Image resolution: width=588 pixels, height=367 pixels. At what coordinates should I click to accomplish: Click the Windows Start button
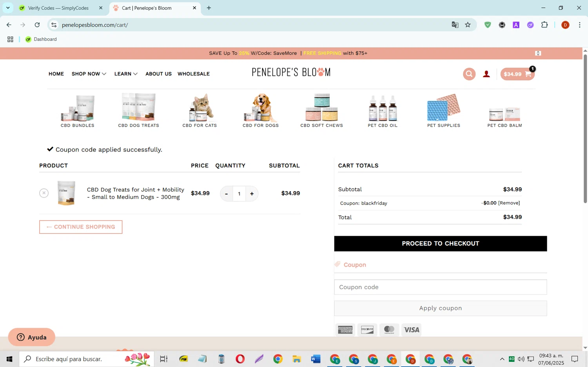coord(9,359)
